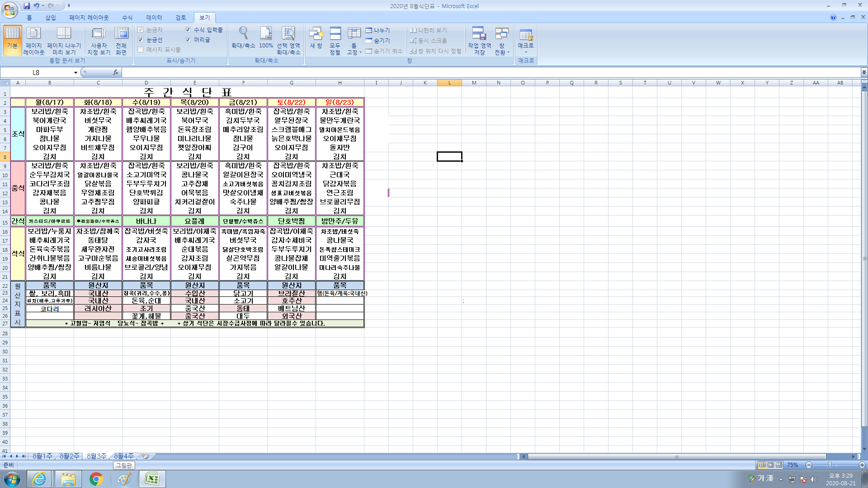Click the Hide (숨기기) window button
The width and height of the screenshot is (868, 488).
[x=378, y=41]
